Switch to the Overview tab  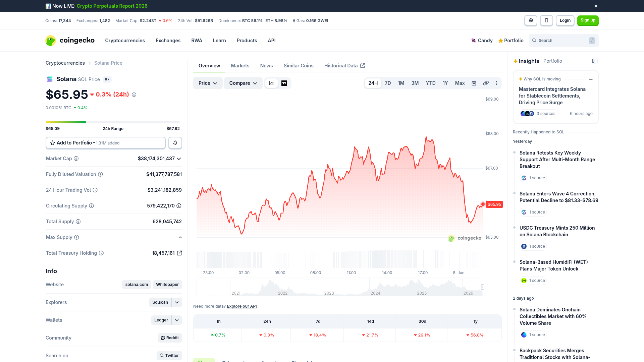pos(209,66)
